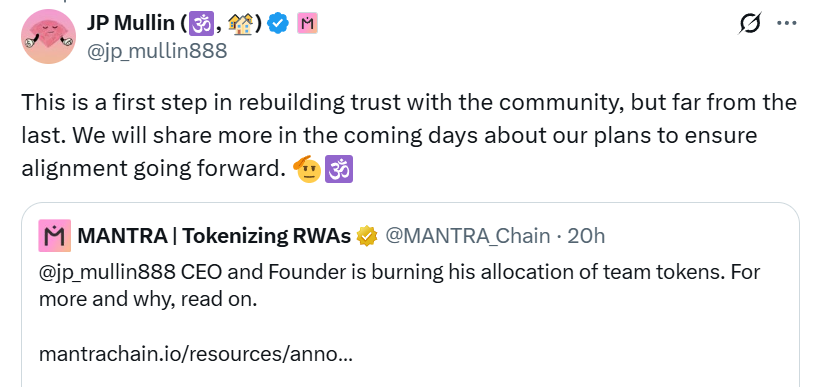Click the houses emoji in display name
Screen dimensions: 817x387
(x=240, y=23)
